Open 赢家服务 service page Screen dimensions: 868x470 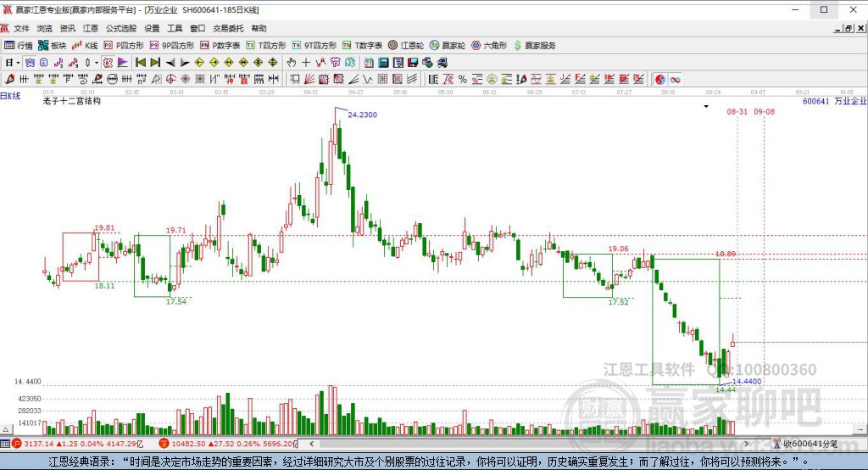pos(535,46)
